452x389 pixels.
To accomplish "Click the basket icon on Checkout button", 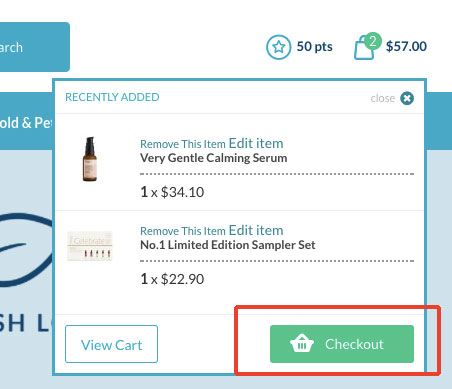I will [302, 343].
